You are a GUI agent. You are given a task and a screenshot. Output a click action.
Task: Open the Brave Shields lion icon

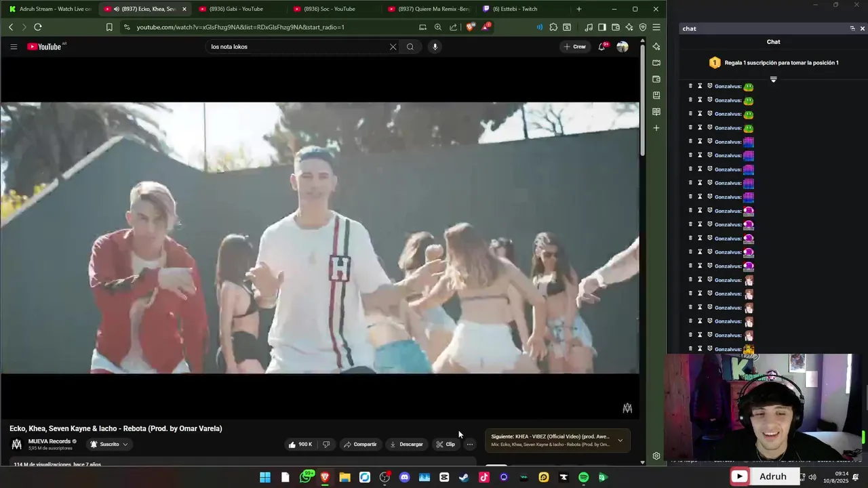tap(470, 27)
